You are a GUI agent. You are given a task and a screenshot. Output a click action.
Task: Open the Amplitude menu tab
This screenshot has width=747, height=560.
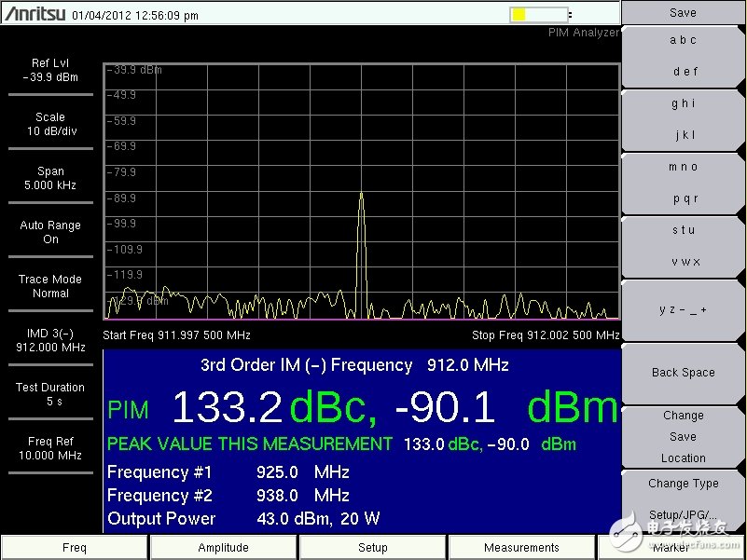(224, 548)
